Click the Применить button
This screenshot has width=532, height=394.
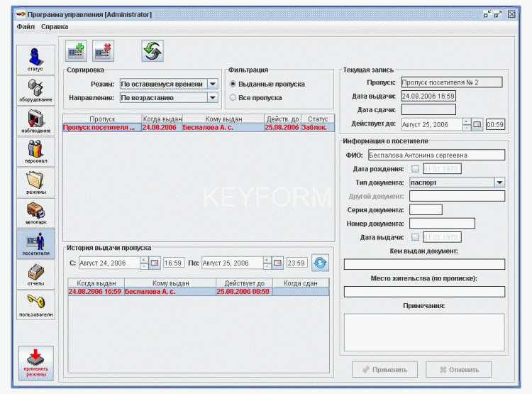(x=384, y=370)
